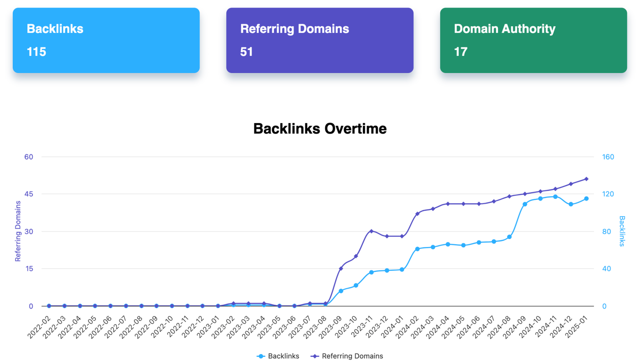Viewport: 636px width, 364px height.
Task: Click Referring Domains data point for 2025-01
Action: (x=586, y=179)
